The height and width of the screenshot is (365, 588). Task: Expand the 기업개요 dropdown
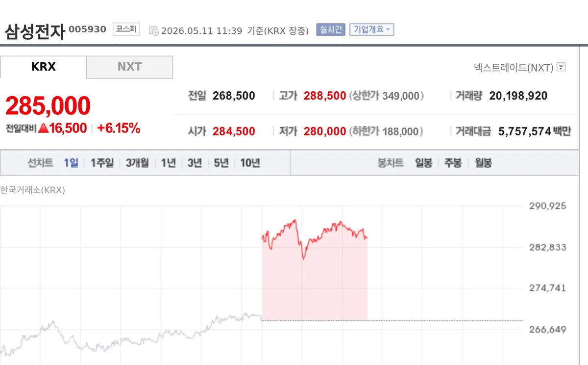372,29
